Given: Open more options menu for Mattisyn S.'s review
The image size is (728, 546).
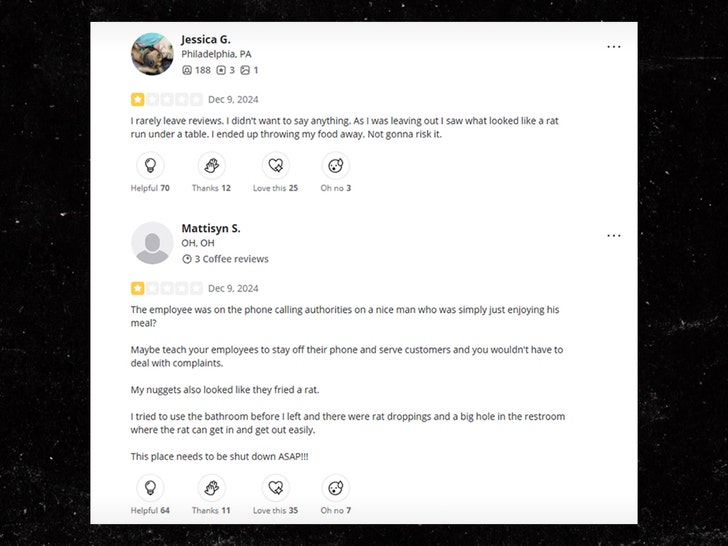Looking at the screenshot, I should [x=613, y=236].
